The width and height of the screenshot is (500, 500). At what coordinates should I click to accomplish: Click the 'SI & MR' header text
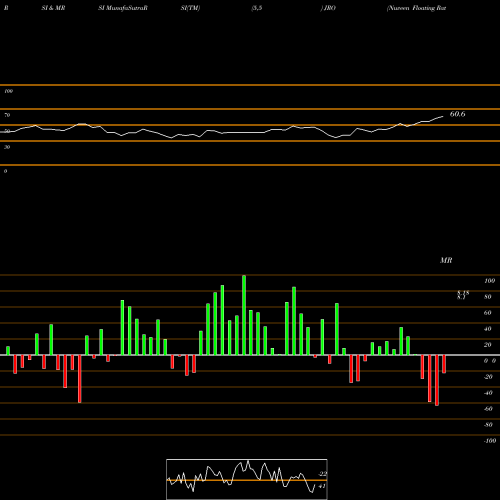[x=53, y=8]
